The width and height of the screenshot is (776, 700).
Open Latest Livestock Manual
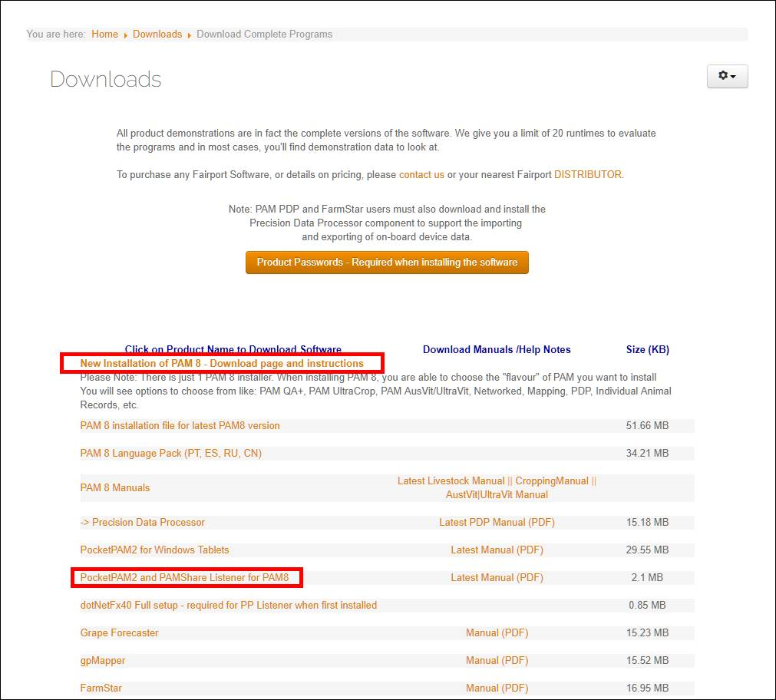tap(451, 481)
